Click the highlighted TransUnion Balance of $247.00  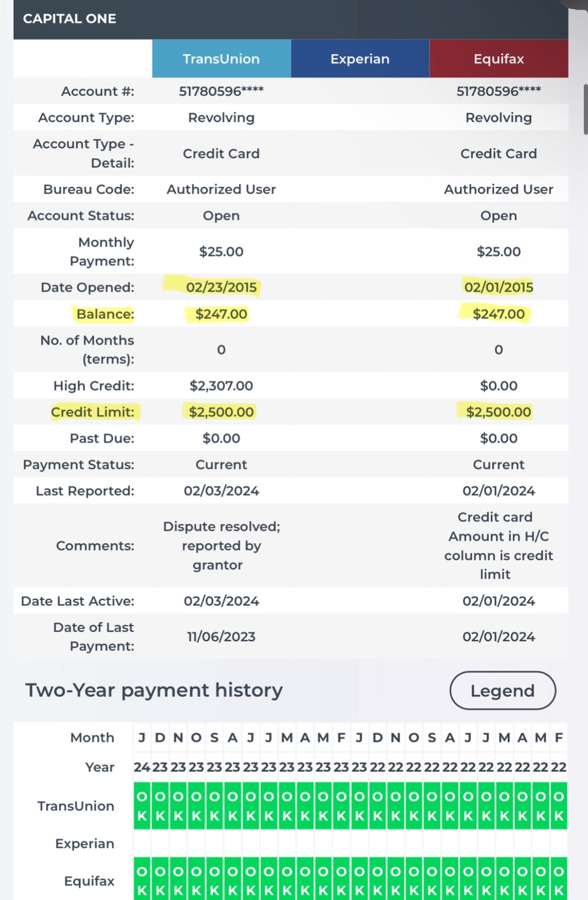(221, 314)
